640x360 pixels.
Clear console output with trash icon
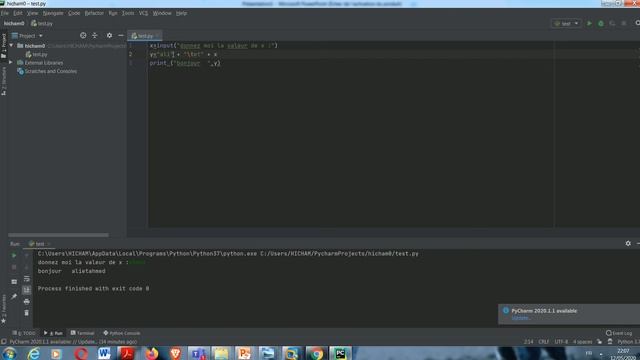pyautogui.click(x=27, y=313)
